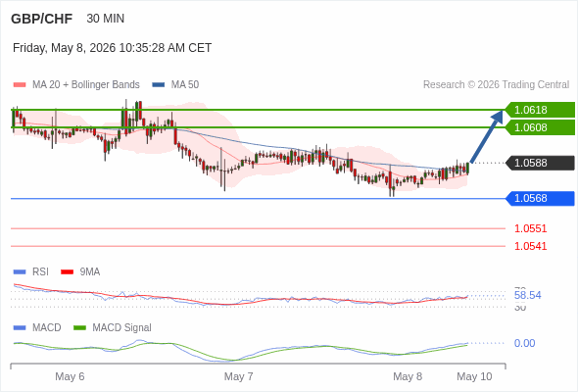Click the MA 50 legend label
Screen dimensions: 578x392
(185, 85)
